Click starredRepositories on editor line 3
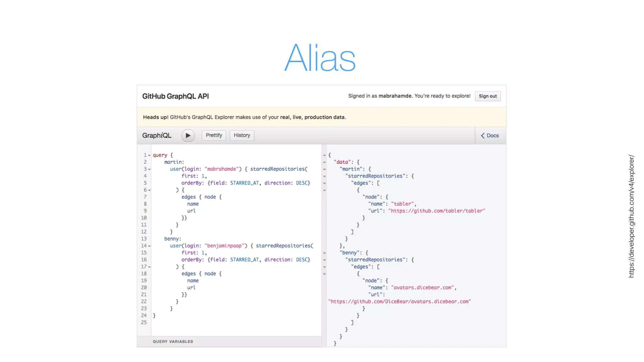 (x=277, y=169)
